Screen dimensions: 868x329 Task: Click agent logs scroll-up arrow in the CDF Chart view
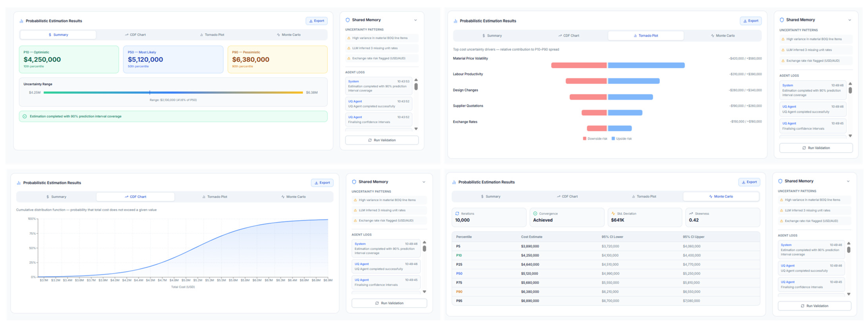pyautogui.click(x=425, y=243)
